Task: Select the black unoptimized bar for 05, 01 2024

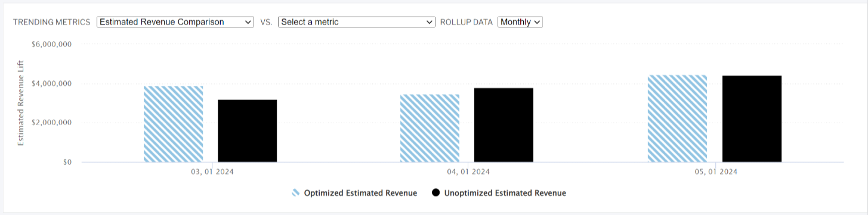Action: click(752, 119)
